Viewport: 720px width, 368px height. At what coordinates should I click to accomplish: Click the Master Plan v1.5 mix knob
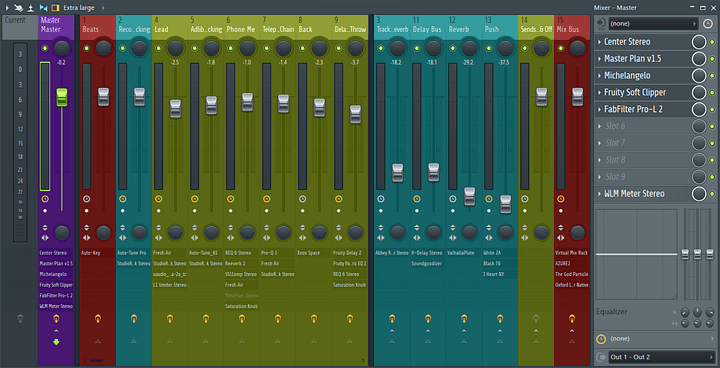click(698, 59)
